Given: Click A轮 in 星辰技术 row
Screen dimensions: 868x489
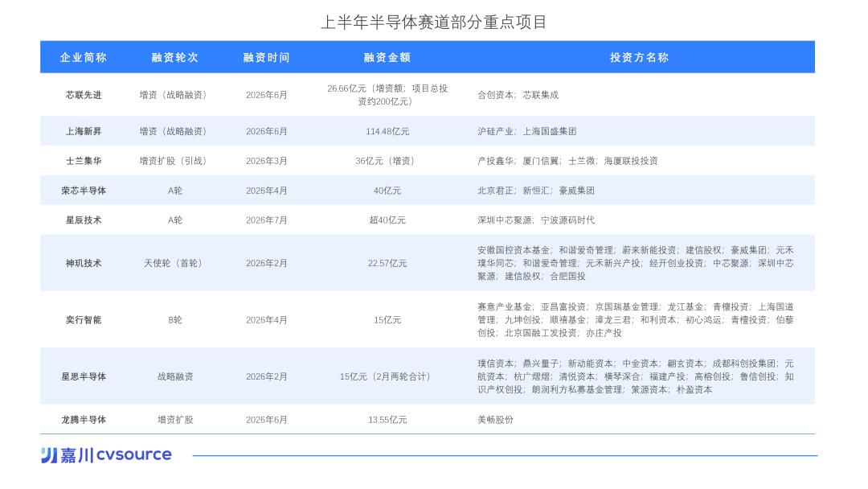Looking at the screenshot, I should (x=175, y=220).
